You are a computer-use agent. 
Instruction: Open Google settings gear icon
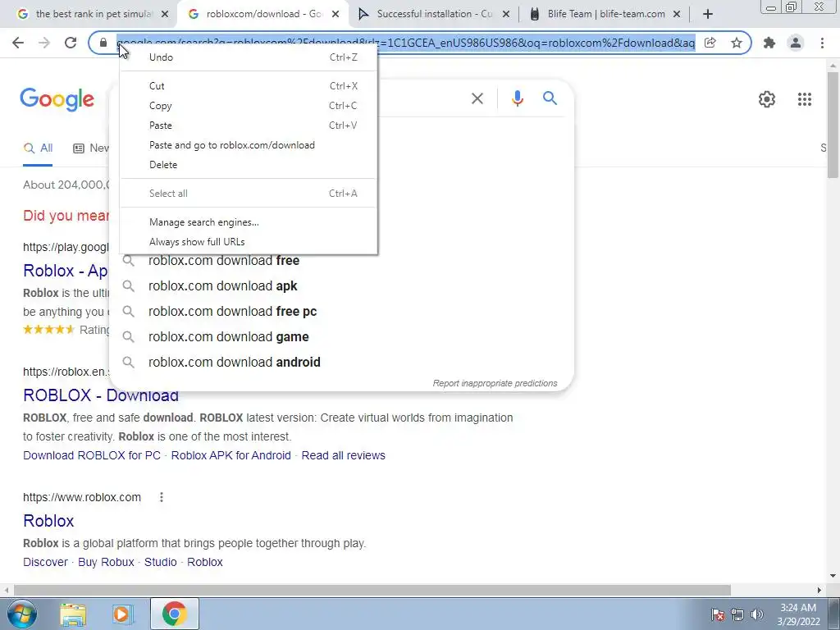click(767, 99)
